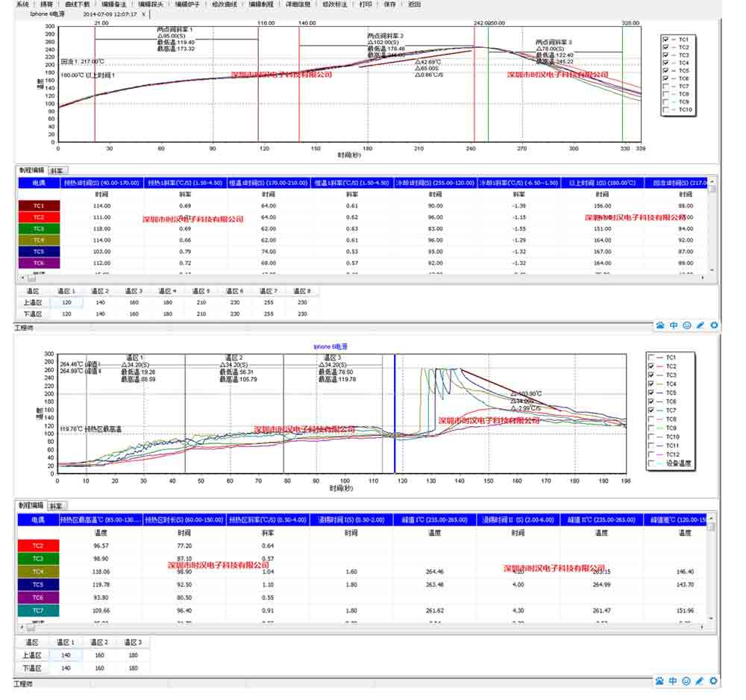This screenshot has width=746, height=700.
Task: Close the Iphone 6电源 tab with X
Action: point(144,13)
